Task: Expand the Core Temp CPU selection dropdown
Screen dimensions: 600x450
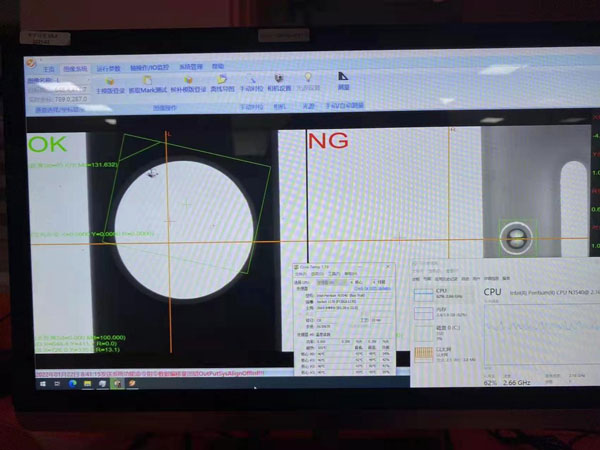Action: coord(330,283)
